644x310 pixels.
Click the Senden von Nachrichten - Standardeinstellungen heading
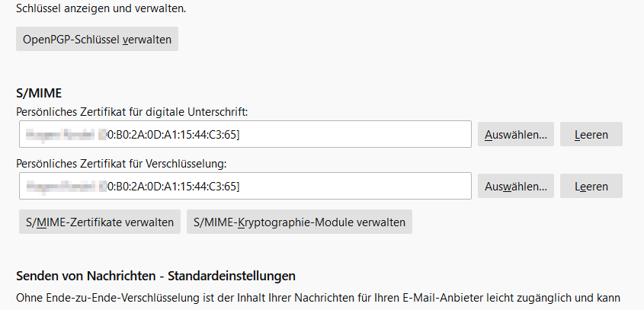point(155,275)
